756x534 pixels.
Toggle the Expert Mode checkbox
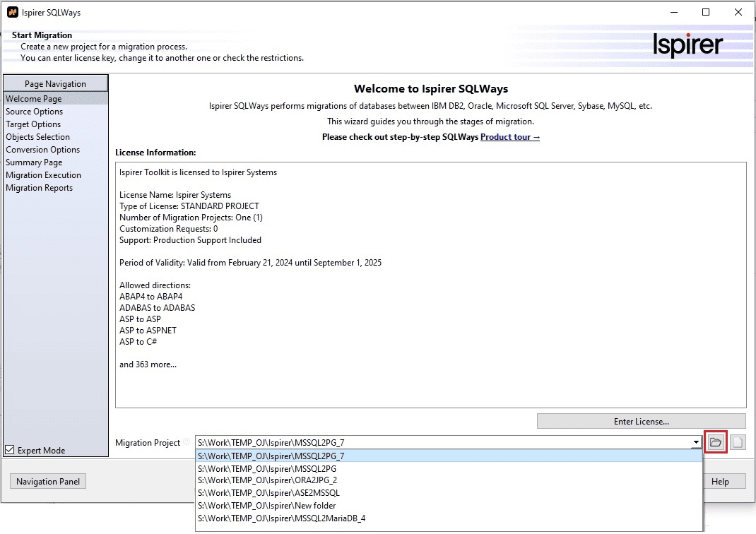[10, 450]
